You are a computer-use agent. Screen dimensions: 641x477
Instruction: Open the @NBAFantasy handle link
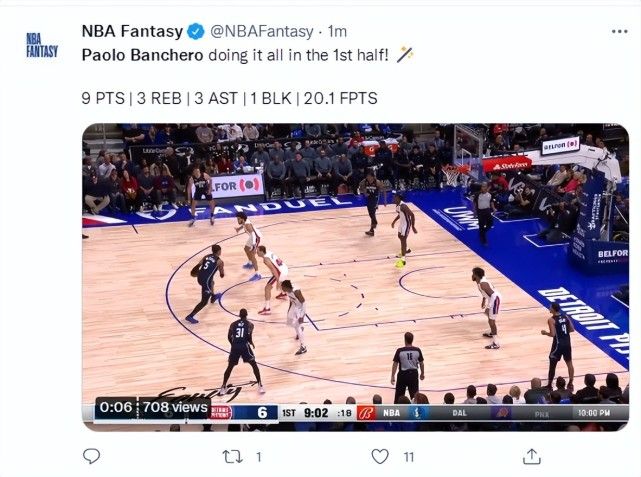pos(262,31)
